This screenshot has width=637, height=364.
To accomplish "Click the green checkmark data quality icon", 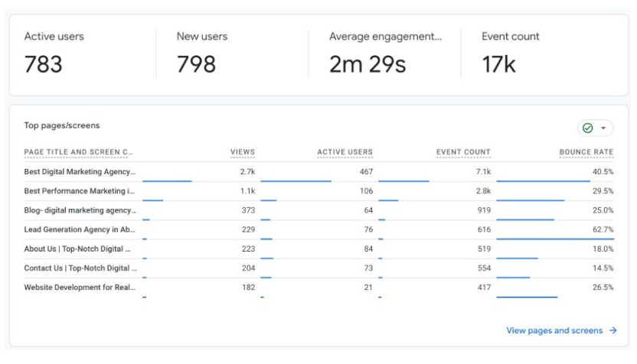I will point(588,128).
